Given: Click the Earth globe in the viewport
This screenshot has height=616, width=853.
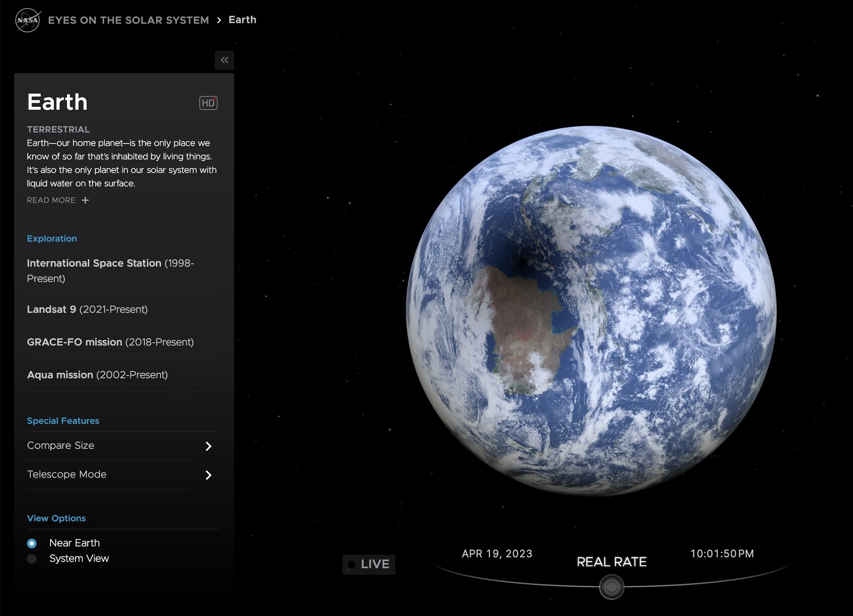Looking at the screenshot, I should click(591, 311).
